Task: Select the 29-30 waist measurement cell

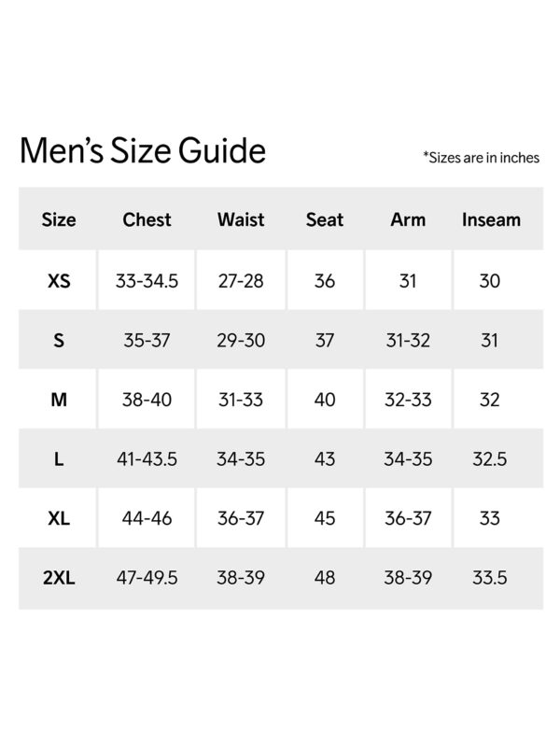Action: (x=241, y=340)
